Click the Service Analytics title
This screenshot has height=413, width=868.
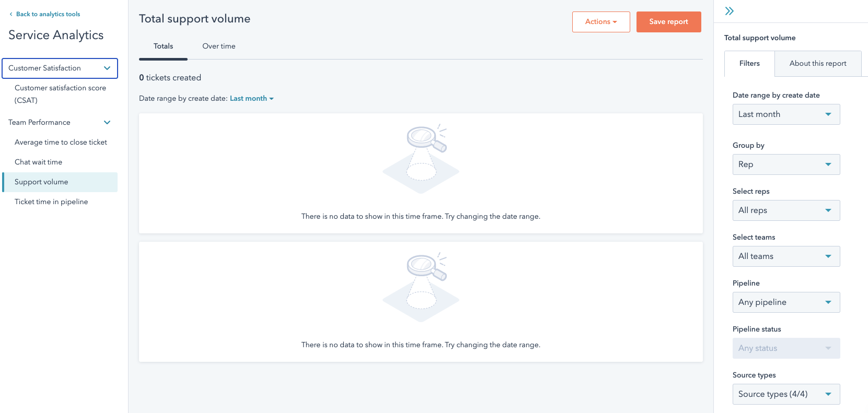point(56,35)
